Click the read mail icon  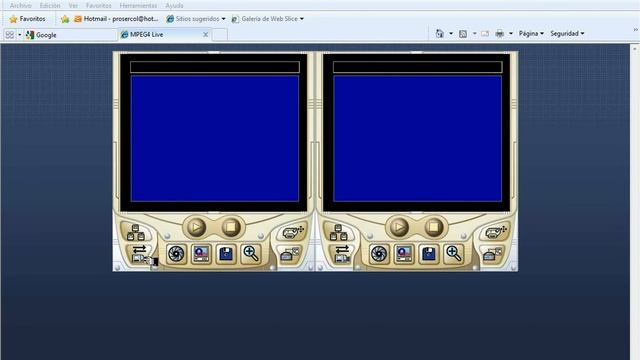coord(485,33)
